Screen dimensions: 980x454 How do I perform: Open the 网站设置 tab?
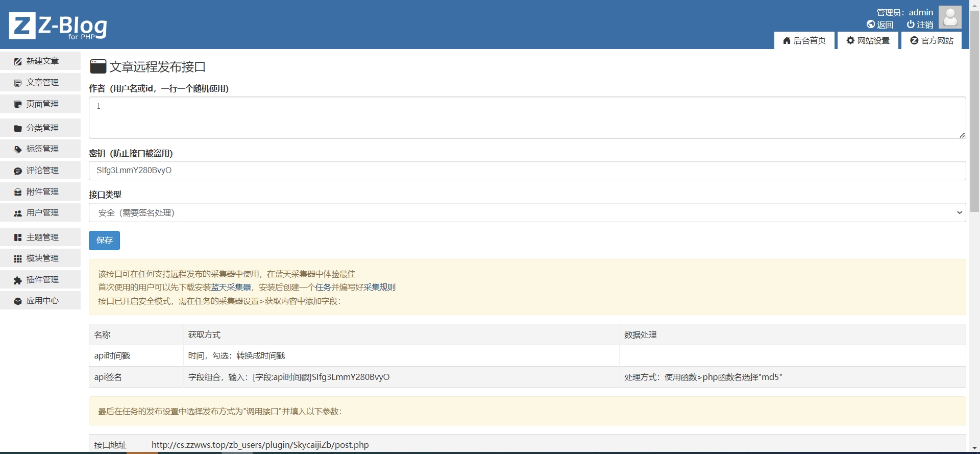coord(868,41)
